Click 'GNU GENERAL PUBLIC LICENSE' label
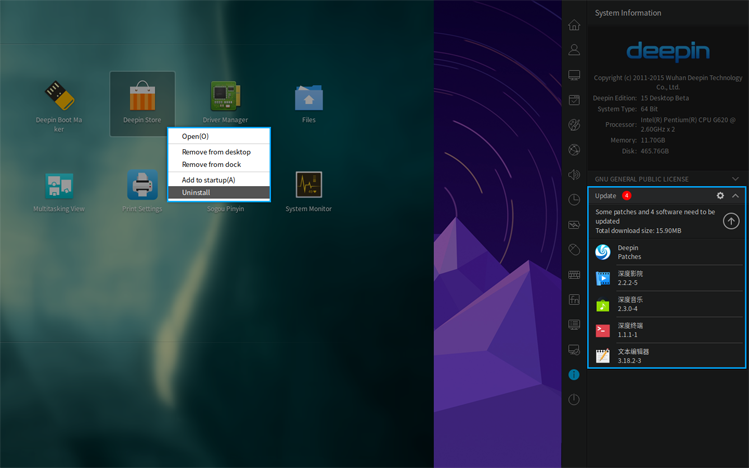The image size is (749, 468). [641, 179]
